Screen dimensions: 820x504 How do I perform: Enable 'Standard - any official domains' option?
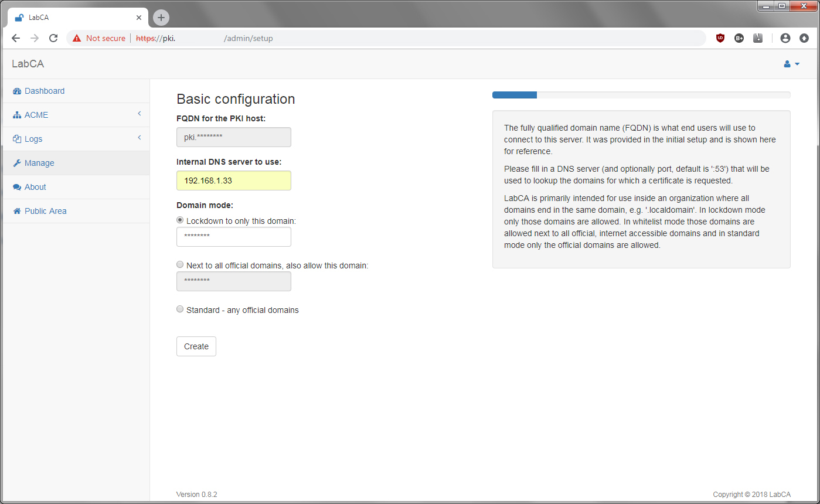tap(180, 309)
